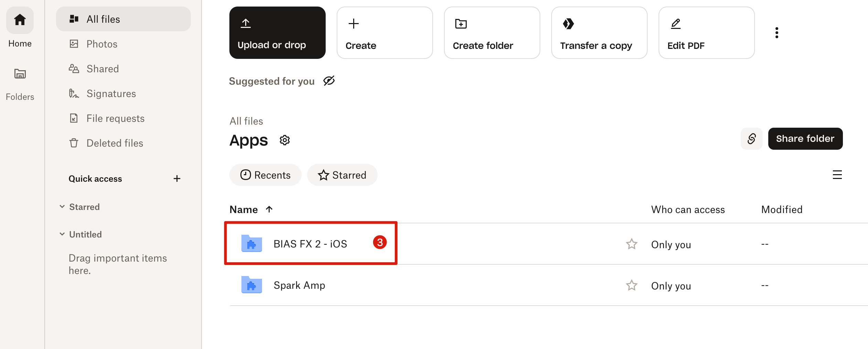Sort by the Name column
This screenshot has width=868, height=349.
click(251, 209)
